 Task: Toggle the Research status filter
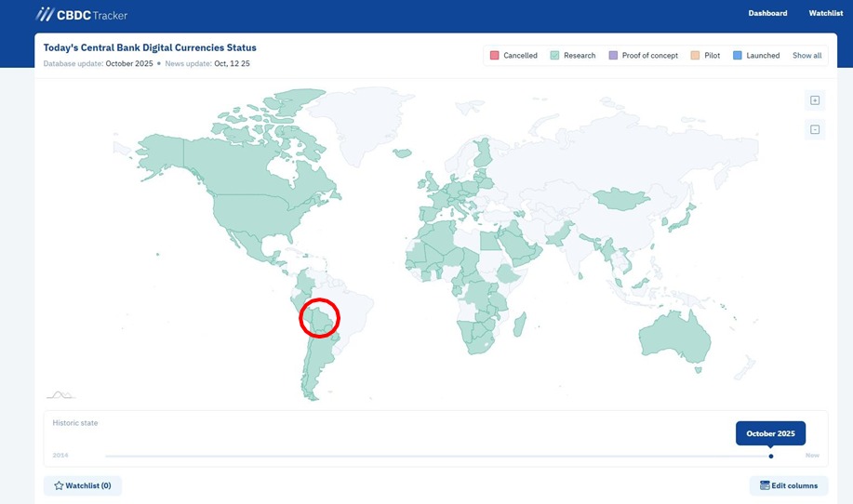pos(573,56)
